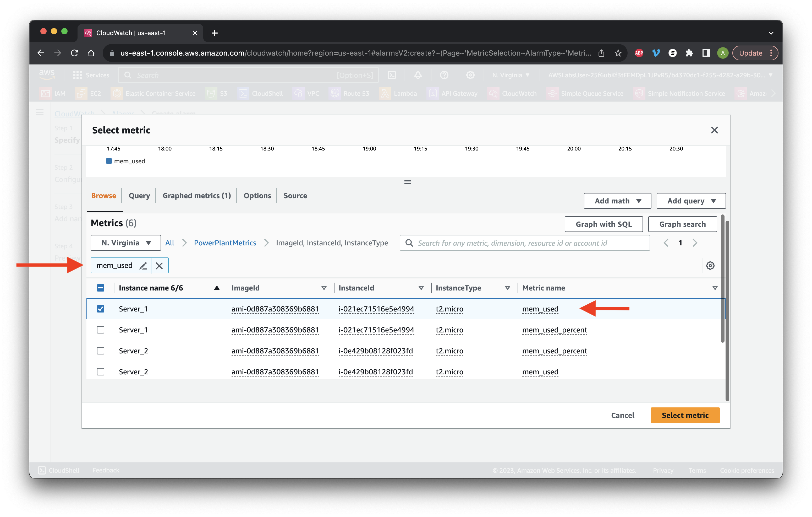
Task: Click the dialog vertical scrollbar
Action: [x=727, y=310]
